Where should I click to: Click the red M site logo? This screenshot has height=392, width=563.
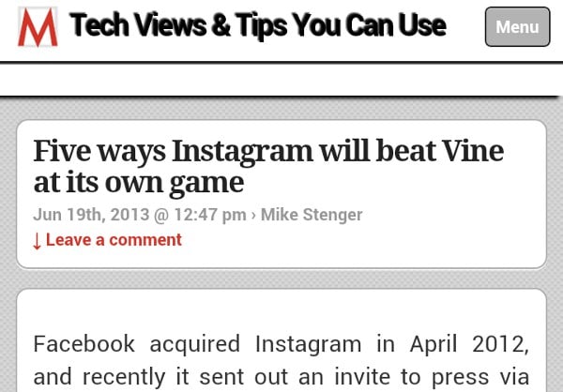pos(38,27)
